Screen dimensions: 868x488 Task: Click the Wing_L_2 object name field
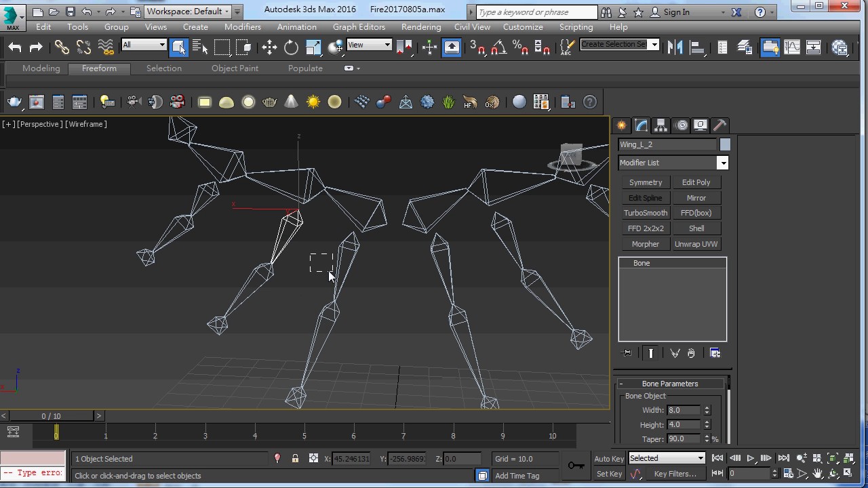coord(667,144)
